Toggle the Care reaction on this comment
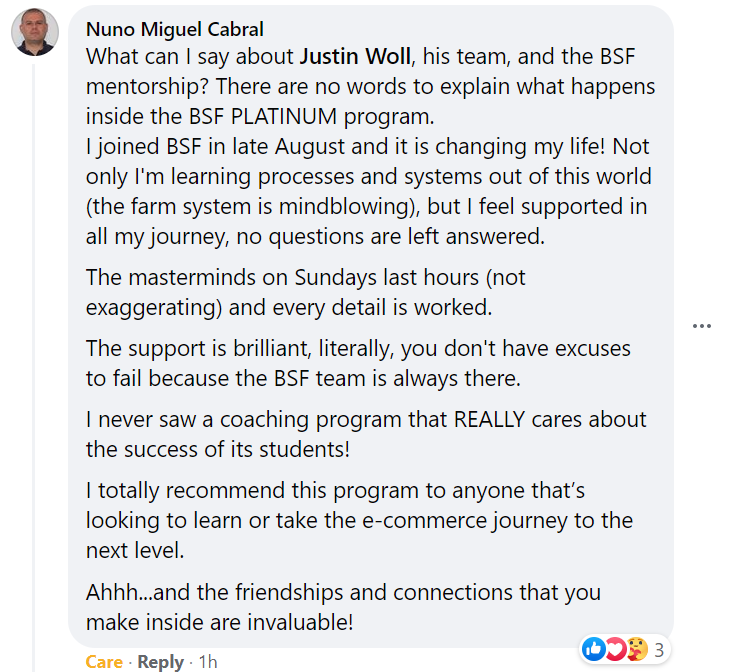 pos(104,661)
